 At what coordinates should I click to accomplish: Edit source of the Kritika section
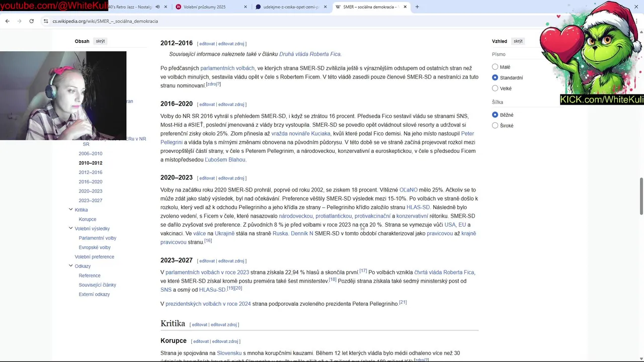tap(223, 325)
